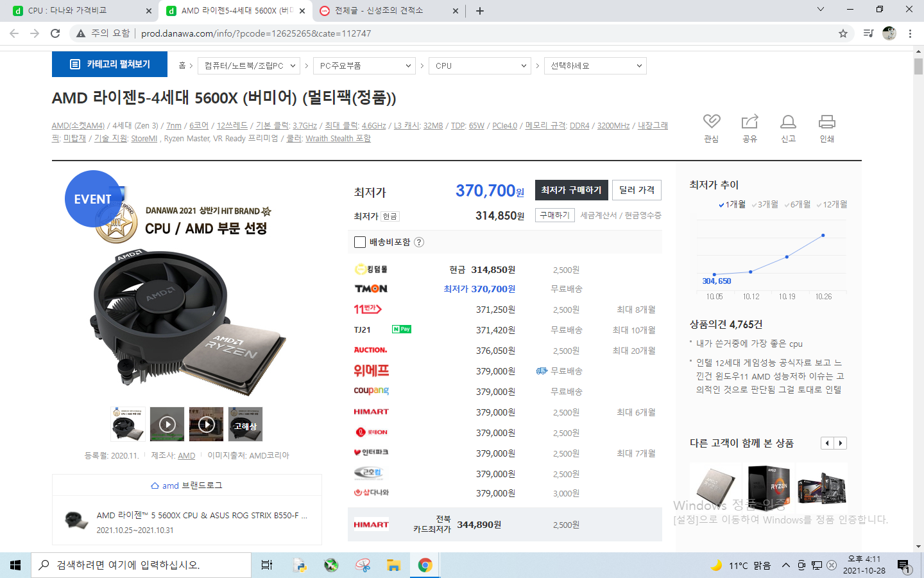Select 12개월 price trend period
Image resolution: width=924 pixels, height=578 pixels.
(832, 204)
